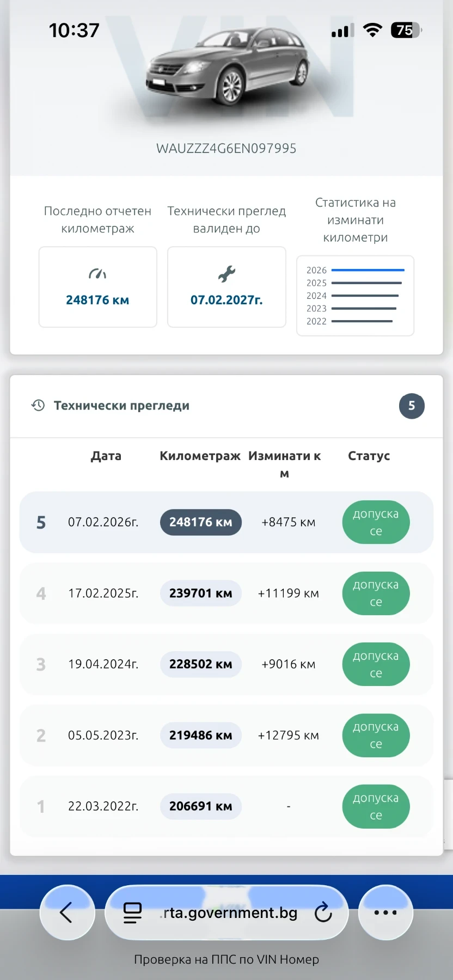Tap the history clock icon beside Технически прегледи

pyautogui.click(x=38, y=405)
